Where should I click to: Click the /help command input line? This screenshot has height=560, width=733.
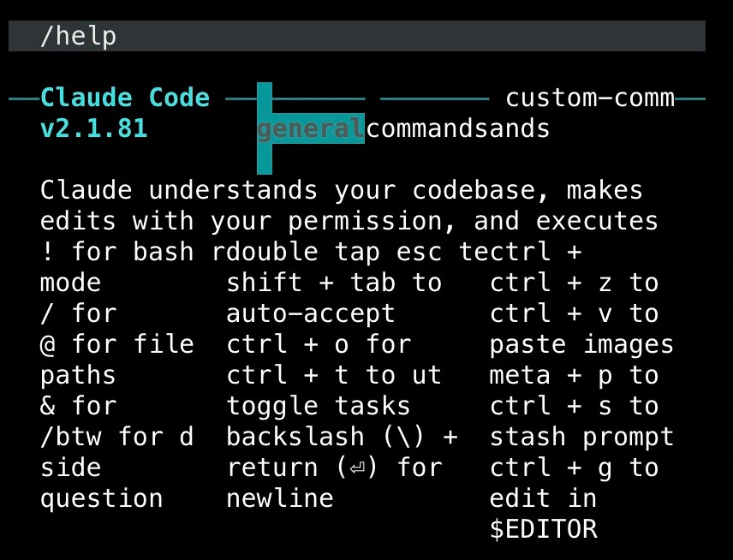click(x=357, y=36)
